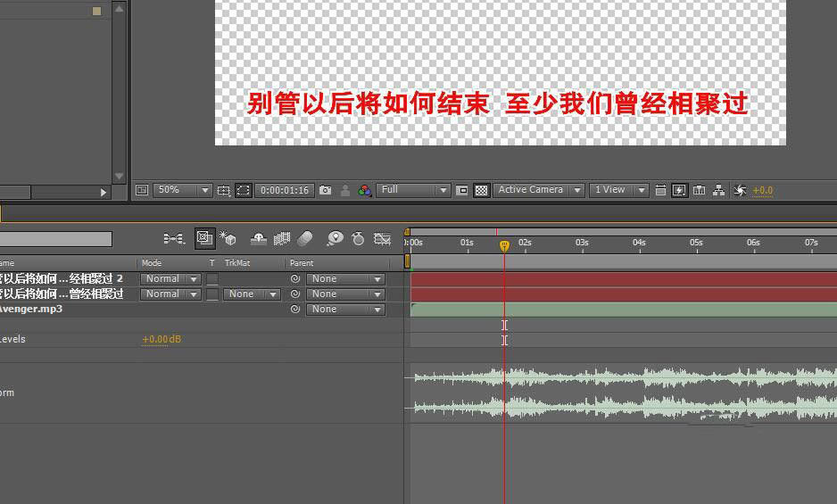Click the +0.00 dB audio level value
Viewport: 837px width, 504px height.
point(162,339)
